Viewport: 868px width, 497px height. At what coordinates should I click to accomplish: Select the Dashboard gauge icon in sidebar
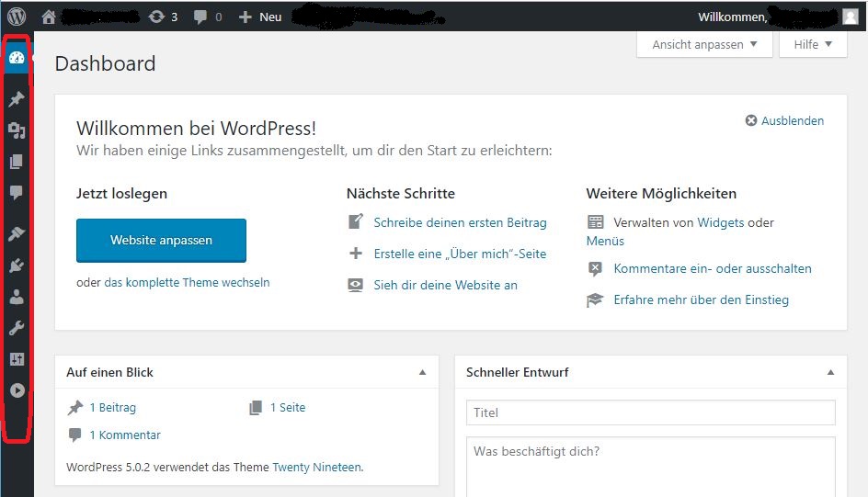(x=17, y=58)
